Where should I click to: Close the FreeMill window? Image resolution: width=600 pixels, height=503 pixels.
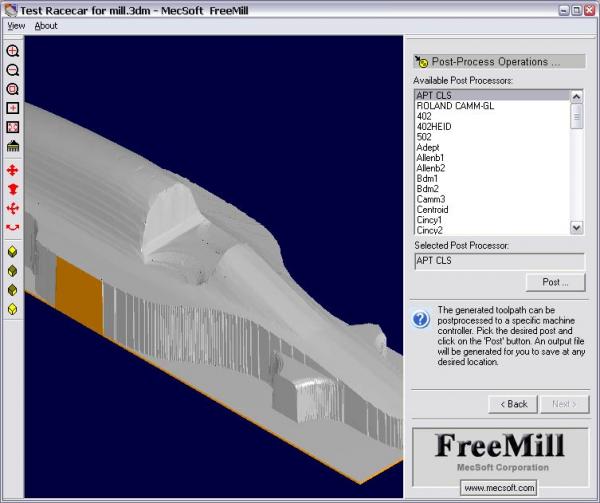click(x=590, y=10)
